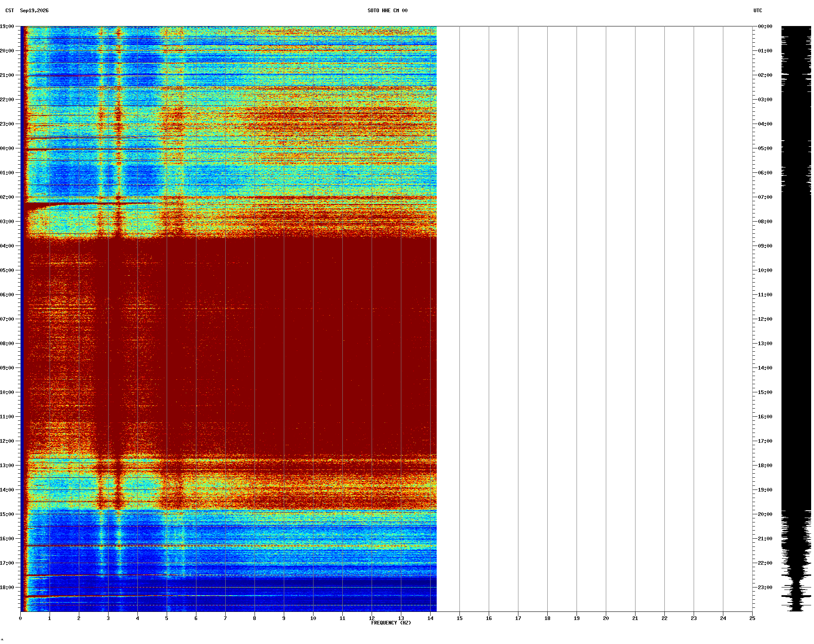The height and width of the screenshot is (644, 814).
Task: Click the 25 Hz frequency tick label
Action: click(752, 618)
